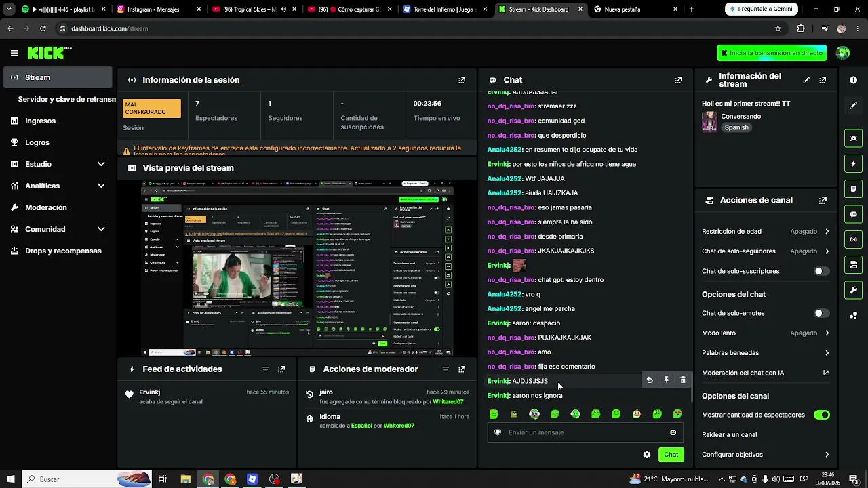Pop out the Acciones de moderador panel
This screenshot has width=868, height=488.
pos(462,369)
